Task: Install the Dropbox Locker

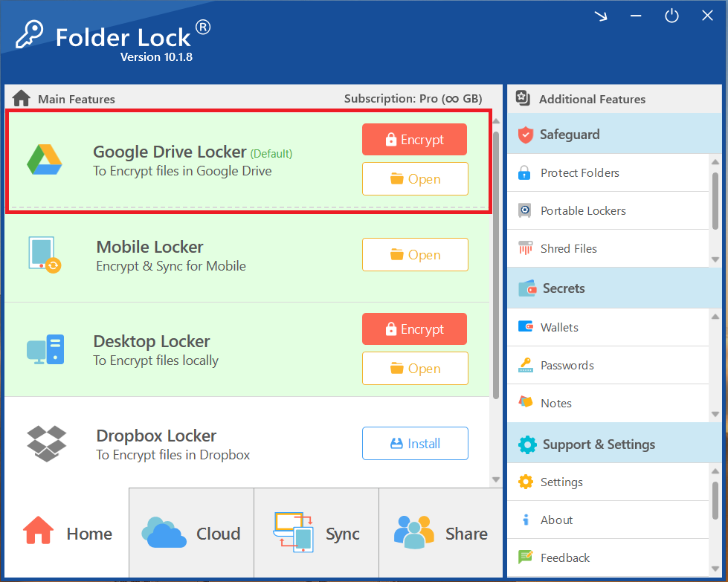Action: [x=415, y=443]
